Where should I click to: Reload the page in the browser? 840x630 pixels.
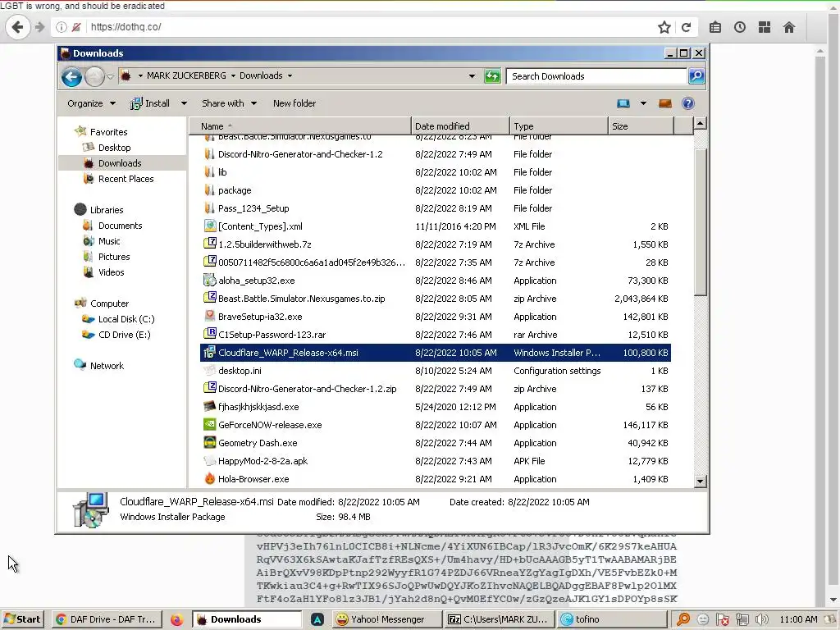(687, 27)
